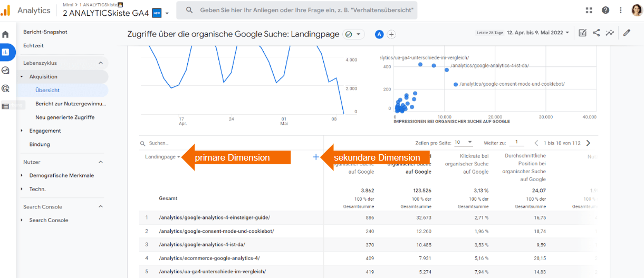Viewport: 644px width, 278px height.
Task: Open Bindung report
Action: point(40,144)
